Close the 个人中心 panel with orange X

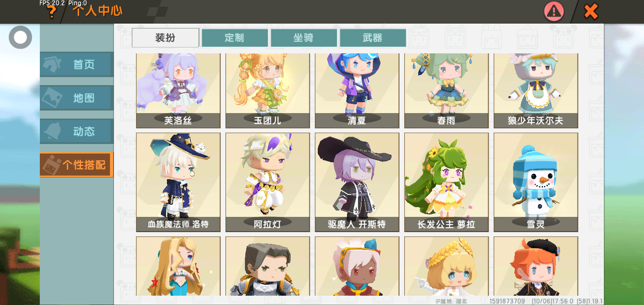(591, 11)
